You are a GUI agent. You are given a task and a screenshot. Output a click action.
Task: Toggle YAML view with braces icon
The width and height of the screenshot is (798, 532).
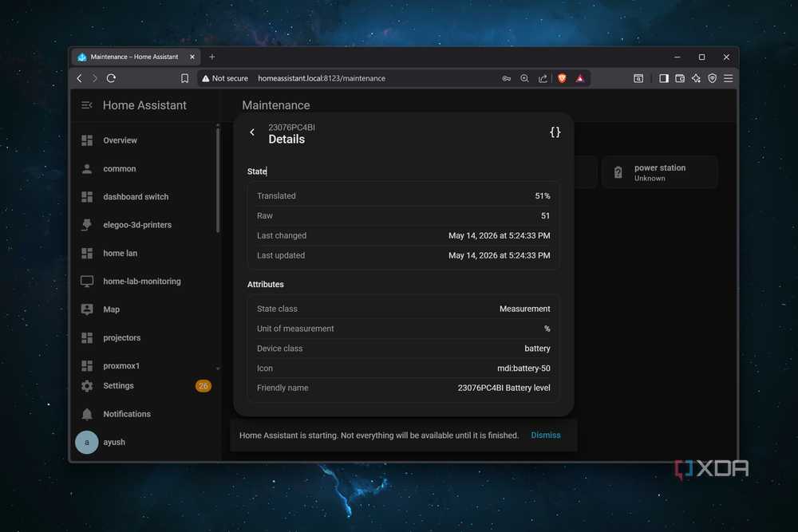pos(555,132)
